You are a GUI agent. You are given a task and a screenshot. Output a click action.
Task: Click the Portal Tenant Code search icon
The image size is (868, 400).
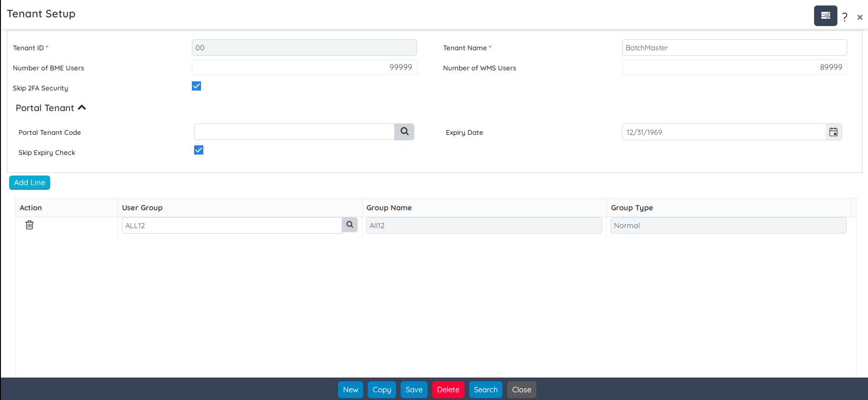click(x=404, y=132)
